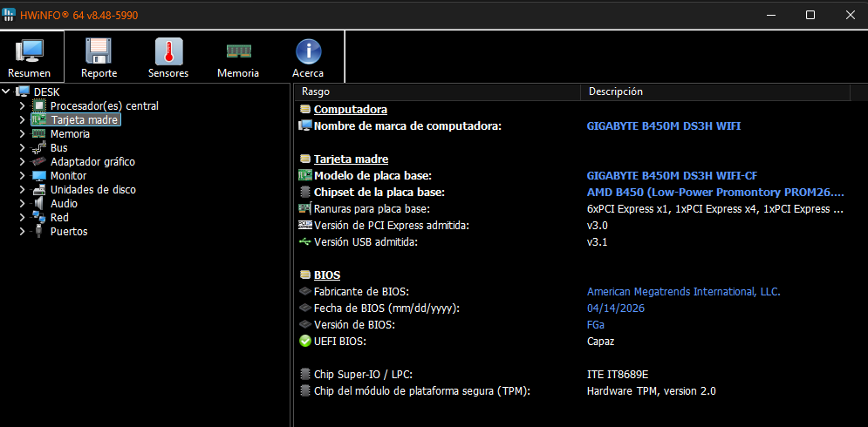This screenshot has width=868, height=427.
Task: Click the Bus icon in tree
Action: click(x=38, y=147)
